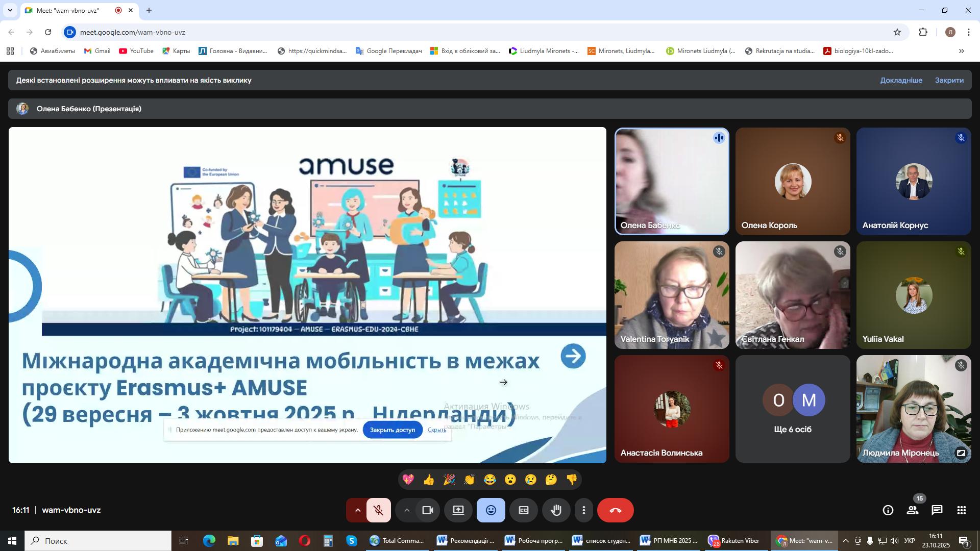Screen dimensions: 980x551
Task: Toggle captions button
Action: pyautogui.click(x=523, y=510)
